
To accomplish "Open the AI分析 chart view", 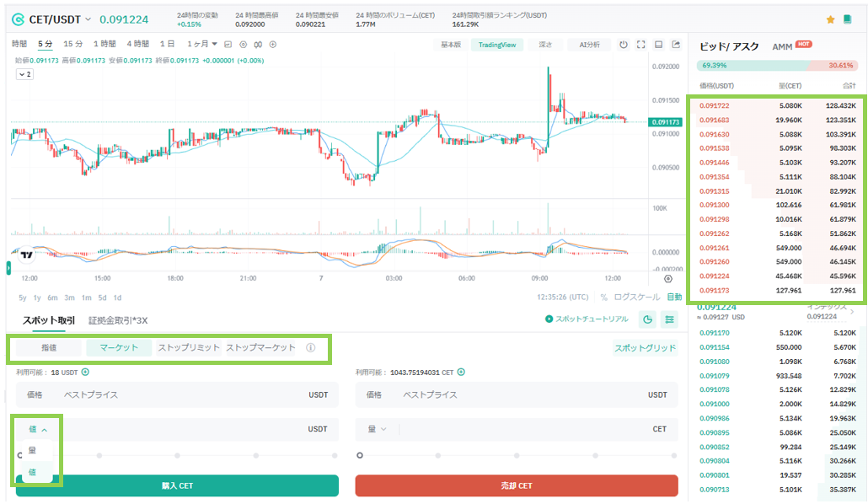I will click(x=589, y=45).
